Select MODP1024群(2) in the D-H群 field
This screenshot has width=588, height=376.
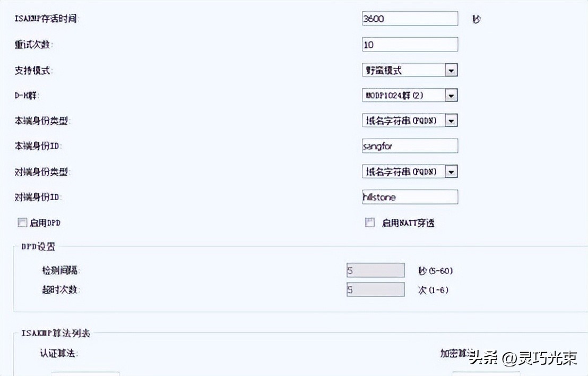[409, 95]
